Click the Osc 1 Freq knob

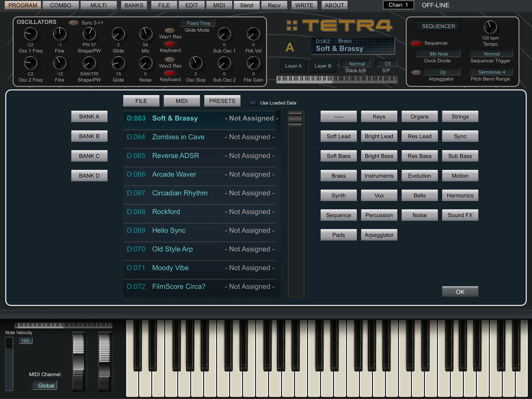31,34
